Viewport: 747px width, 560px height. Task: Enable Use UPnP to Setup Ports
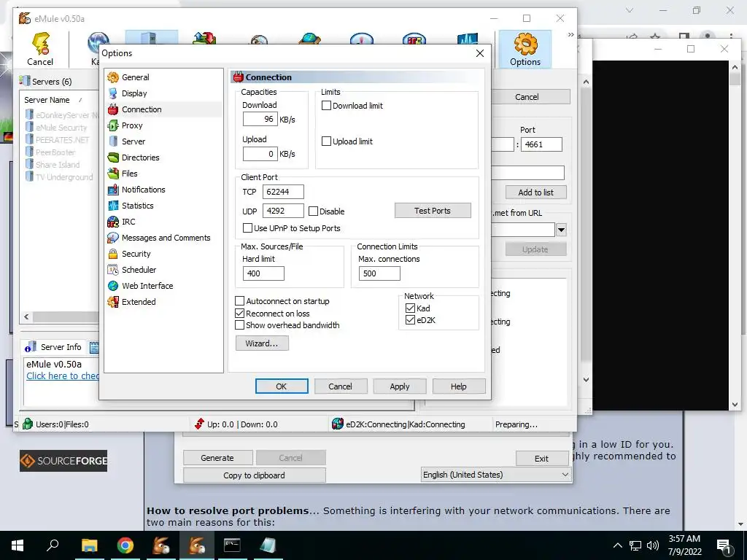click(x=248, y=228)
